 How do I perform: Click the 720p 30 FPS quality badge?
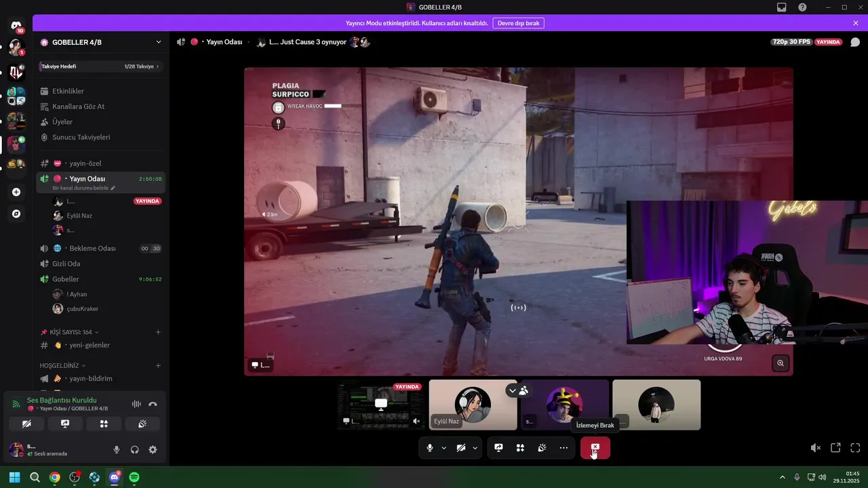791,42
